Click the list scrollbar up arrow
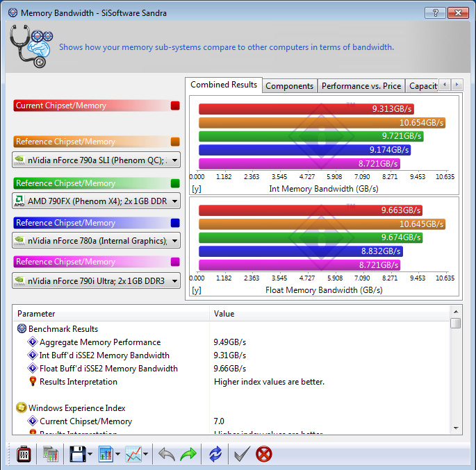476x470 pixels. [x=456, y=312]
